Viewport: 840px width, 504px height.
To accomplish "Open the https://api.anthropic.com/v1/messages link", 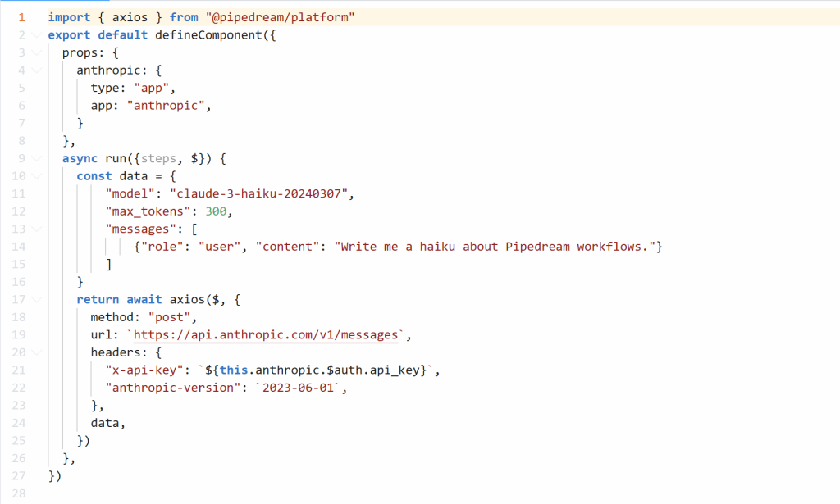I will (266, 335).
